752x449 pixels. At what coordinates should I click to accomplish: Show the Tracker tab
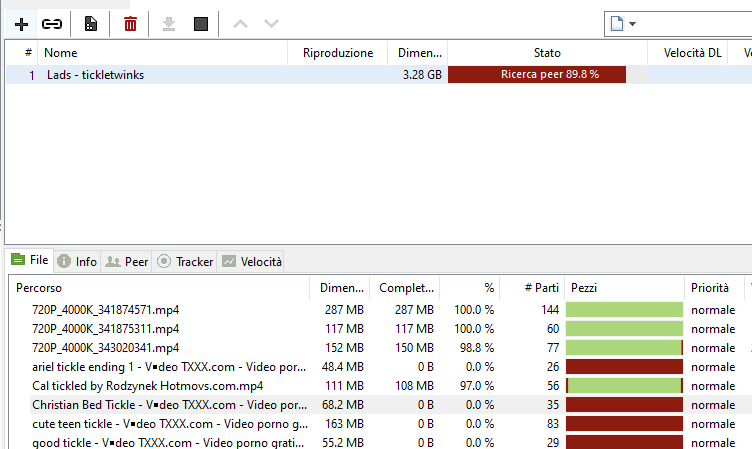coord(185,262)
